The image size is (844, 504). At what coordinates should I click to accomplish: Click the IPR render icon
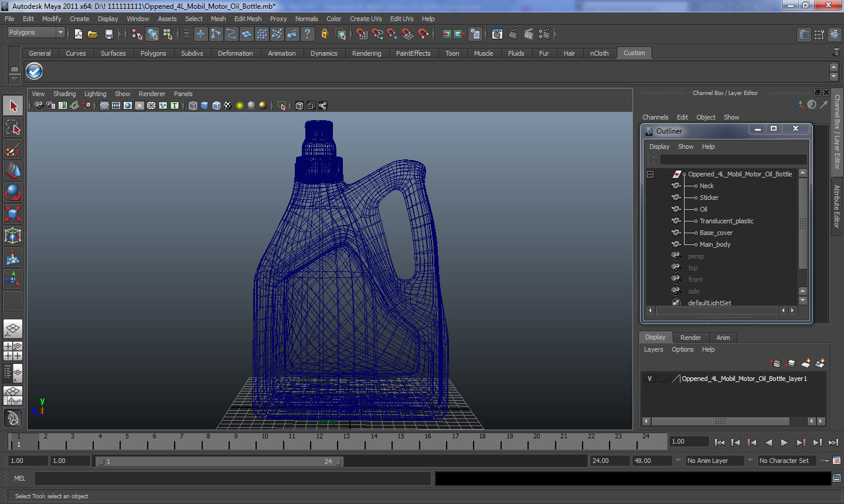(x=529, y=34)
